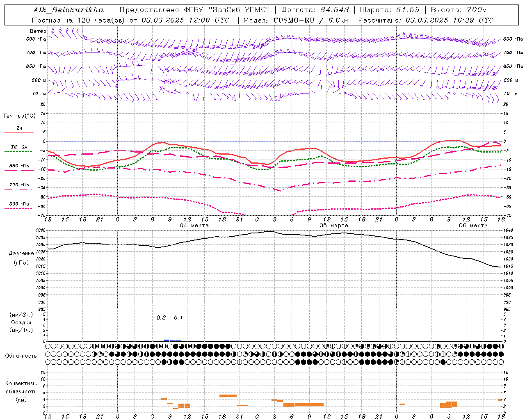Click the station name Alk_Belokurikha

click(69, 10)
